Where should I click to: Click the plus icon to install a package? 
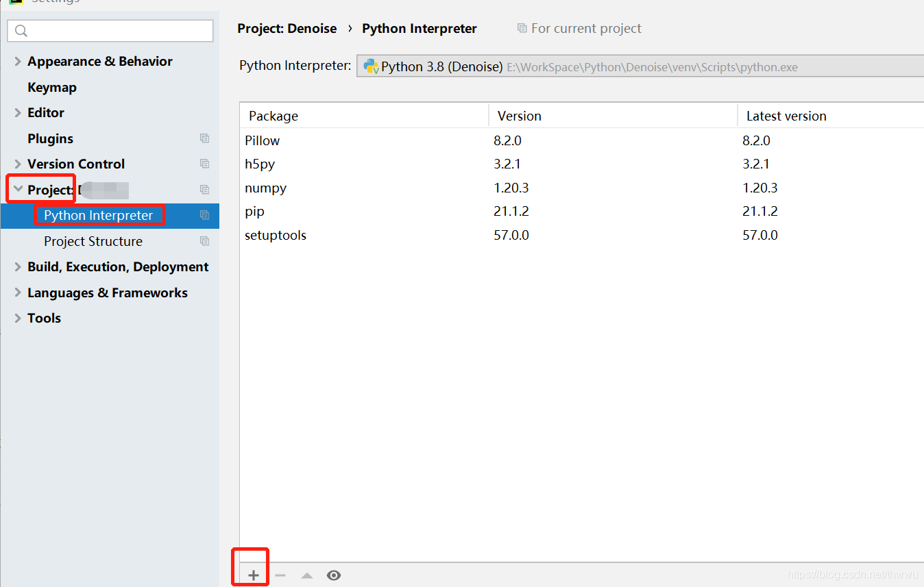click(254, 575)
